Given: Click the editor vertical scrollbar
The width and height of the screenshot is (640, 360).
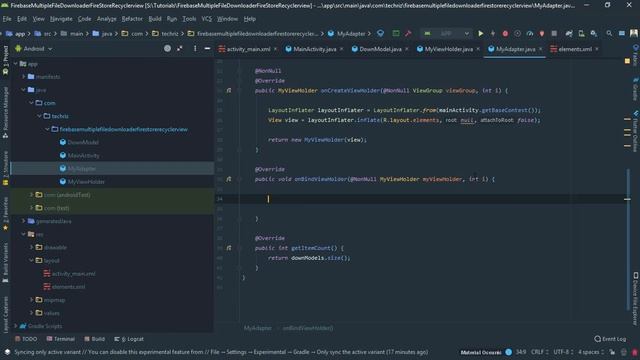Looking at the screenshot, I should 628,239.
